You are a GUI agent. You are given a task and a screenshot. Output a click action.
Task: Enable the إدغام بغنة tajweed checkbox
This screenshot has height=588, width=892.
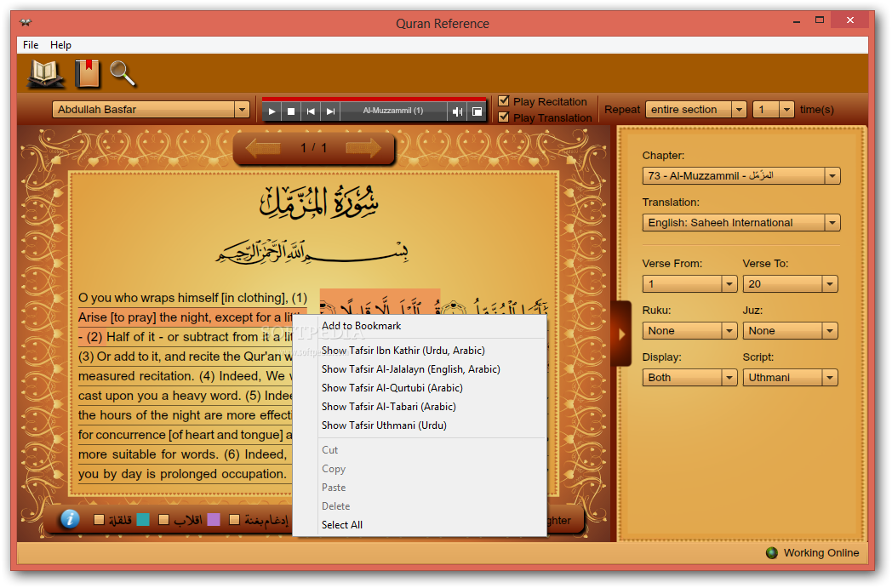pyautogui.click(x=234, y=520)
